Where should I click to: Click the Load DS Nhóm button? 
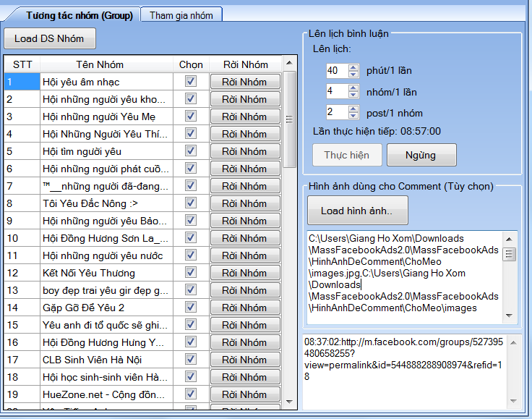tap(49, 38)
